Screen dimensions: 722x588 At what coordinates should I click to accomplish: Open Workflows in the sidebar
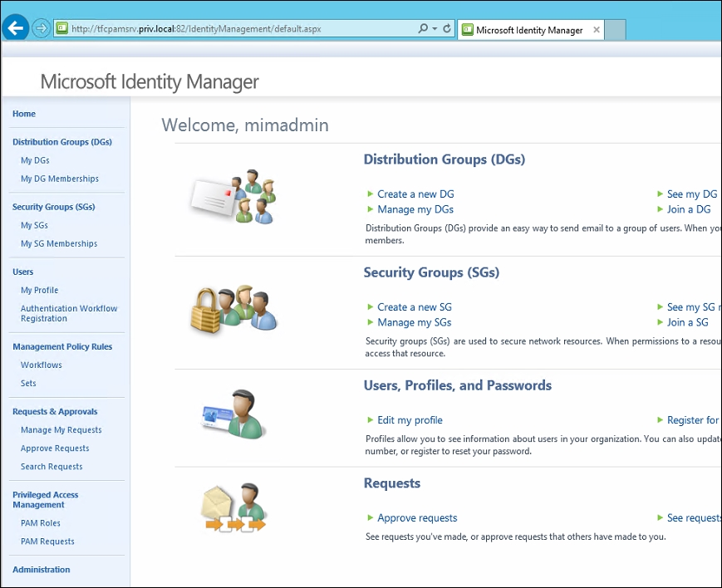pos(41,365)
